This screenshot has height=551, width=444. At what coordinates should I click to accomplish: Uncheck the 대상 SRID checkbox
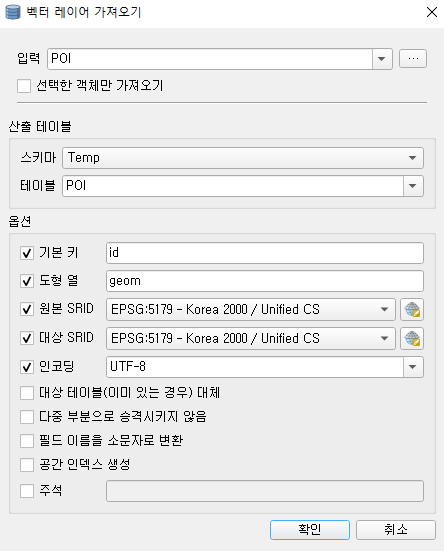point(27,338)
